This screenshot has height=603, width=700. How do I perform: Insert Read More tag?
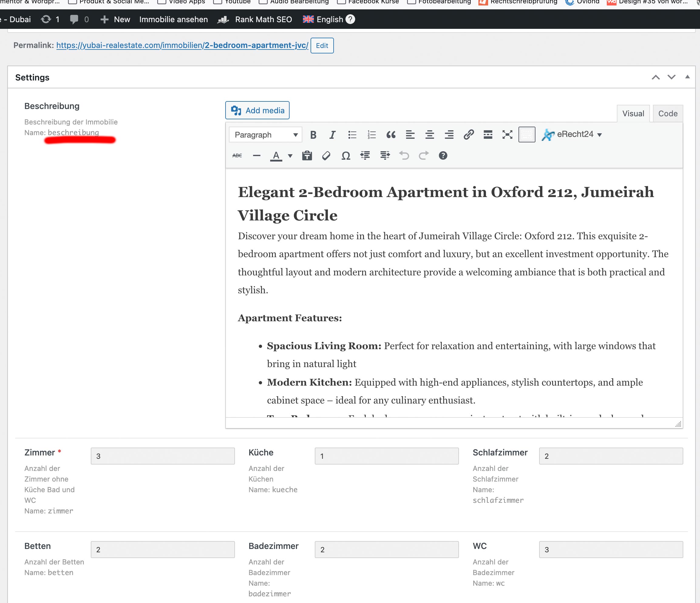(x=488, y=135)
